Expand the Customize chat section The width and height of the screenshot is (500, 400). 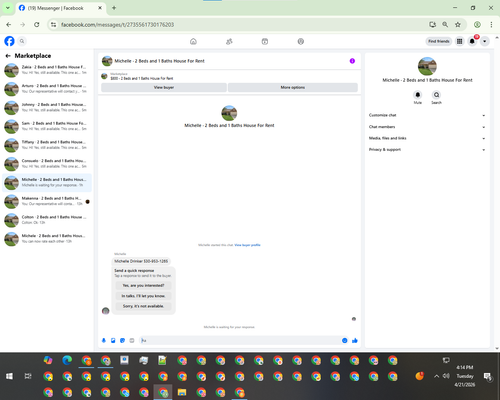pyautogui.click(x=427, y=115)
